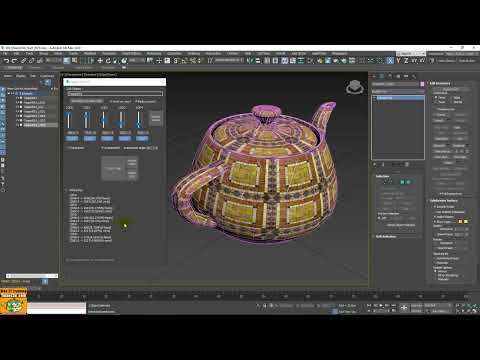This screenshot has width=480, height=360.
Task: Click the rightmost vertical LOD slider in dialog
Action: 139,120
